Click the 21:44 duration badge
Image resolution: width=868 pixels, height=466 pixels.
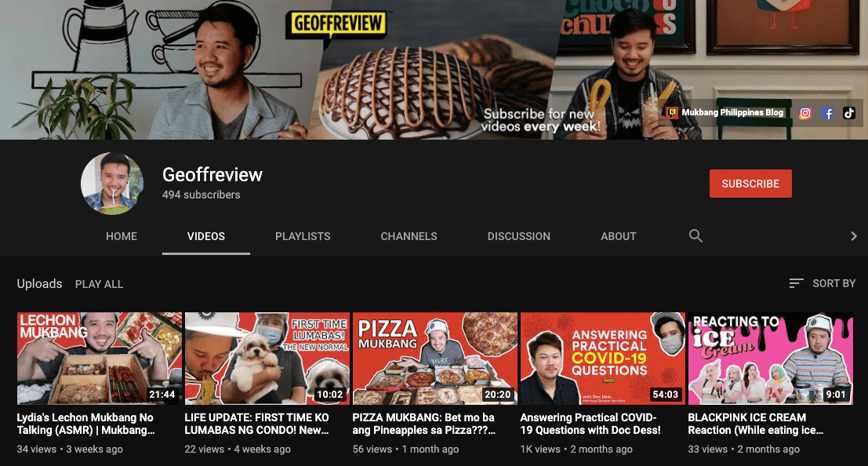(162, 395)
